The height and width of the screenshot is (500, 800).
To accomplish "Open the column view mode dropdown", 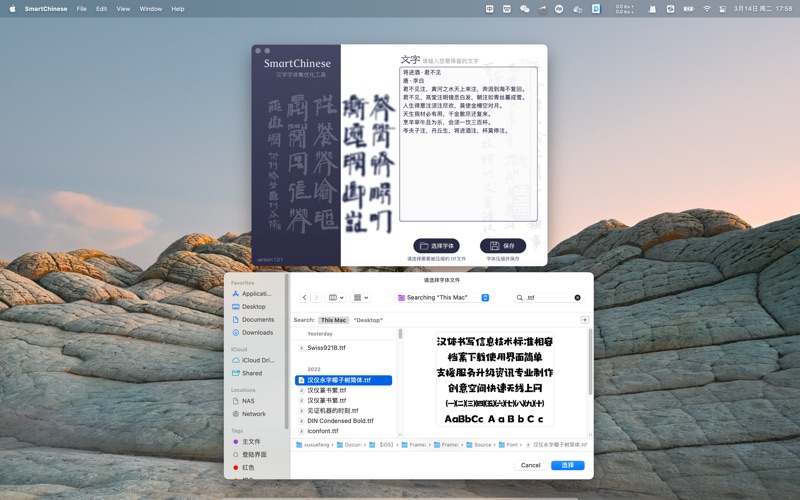I will pos(336,297).
